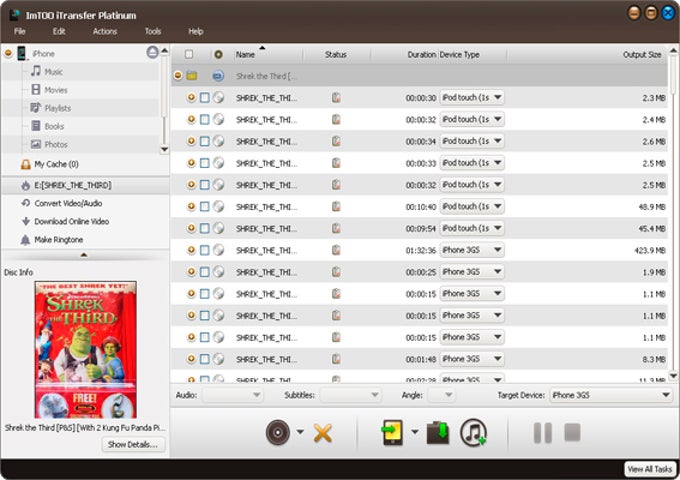Screen dimensions: 680x480
Task: Collapse the Shrek the Third group
Action: click(x=178, y=76)
